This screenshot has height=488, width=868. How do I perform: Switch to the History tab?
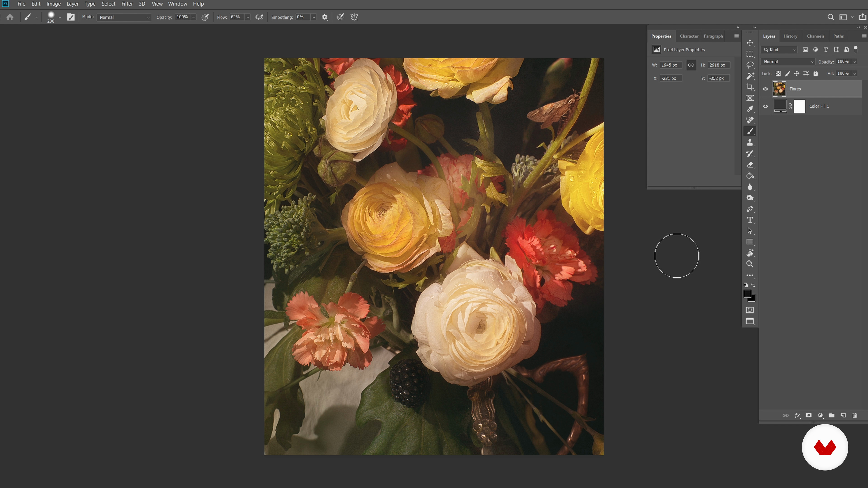pyautogui.click(x=790, y=36)
